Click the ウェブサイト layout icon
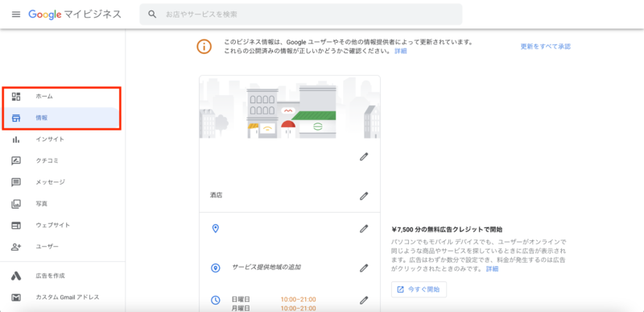The height and width of the screenshot is (312, 644). [16, 225]
